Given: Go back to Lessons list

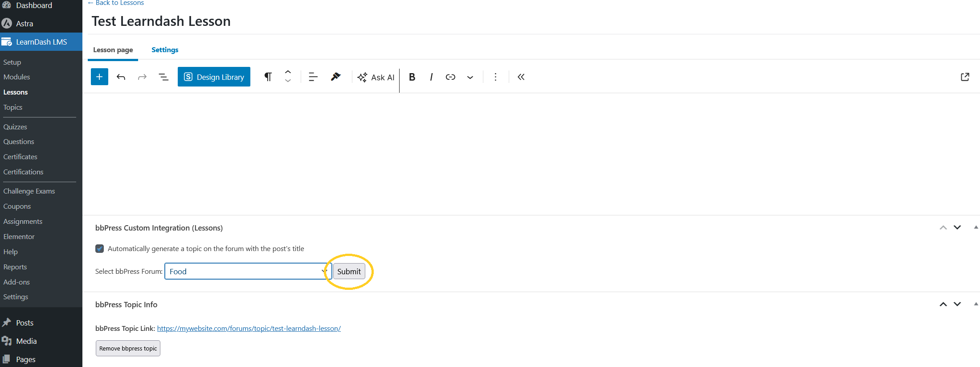Looking at the screenshot, I should click(x=116, y=3).
